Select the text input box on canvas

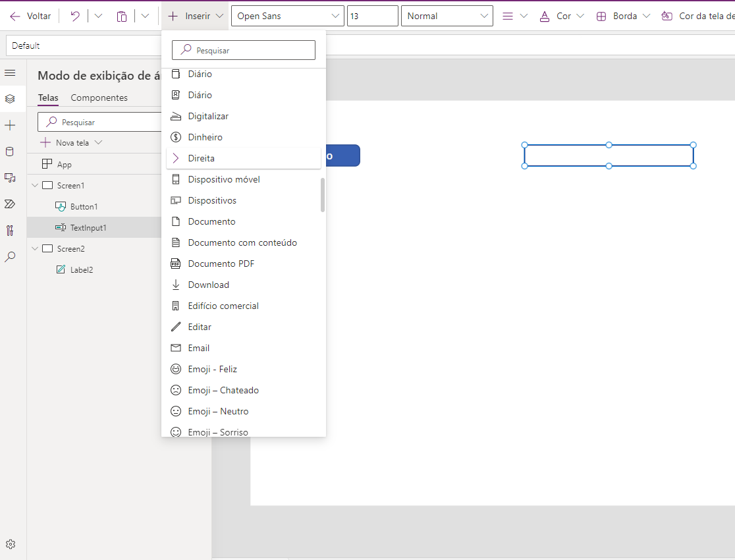pos(609,155)
